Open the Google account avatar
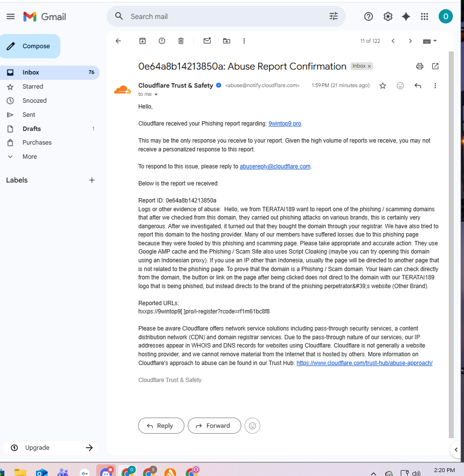The width and height of the screenshot is (464, 476). click(446, 17)
